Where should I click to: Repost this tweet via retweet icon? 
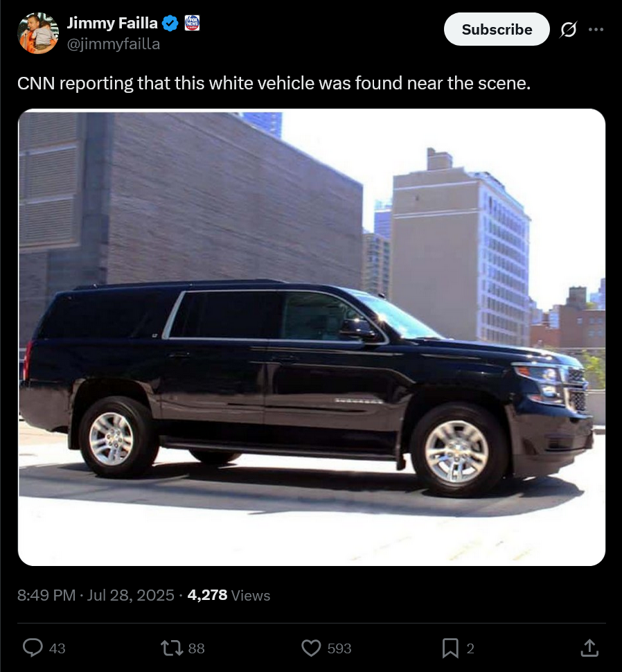[x=171, y=648]
